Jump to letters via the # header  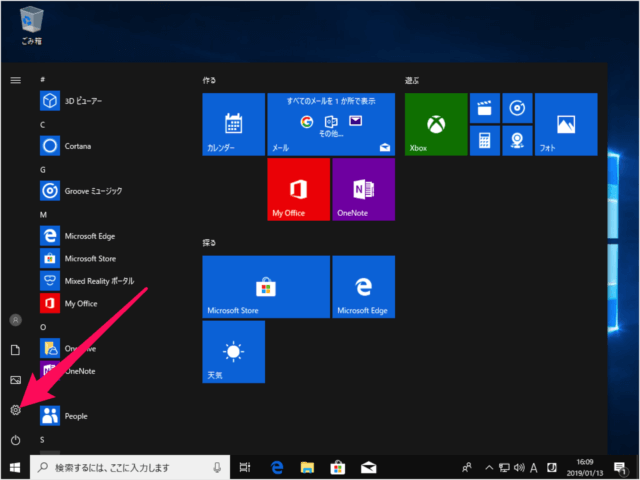coord(42,80)
